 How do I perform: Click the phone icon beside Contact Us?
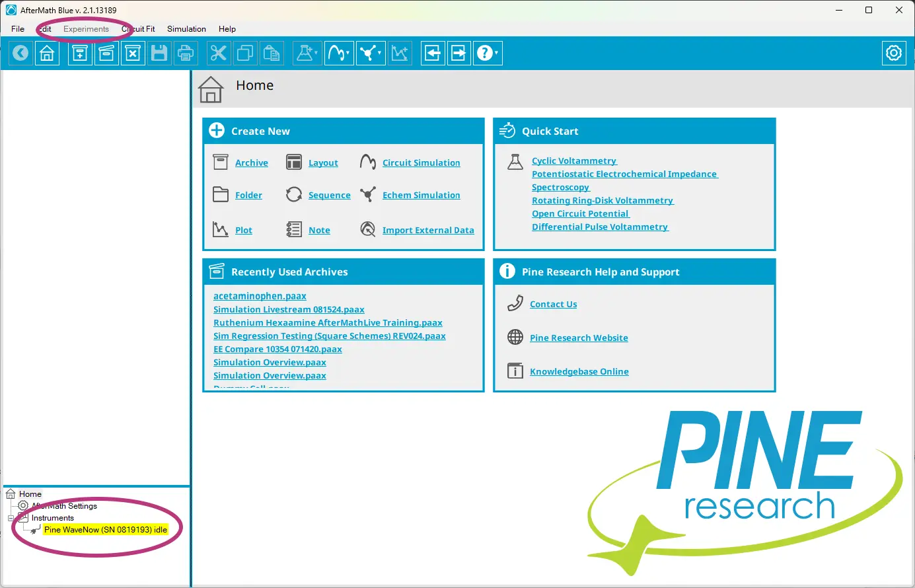click(515, 303)
